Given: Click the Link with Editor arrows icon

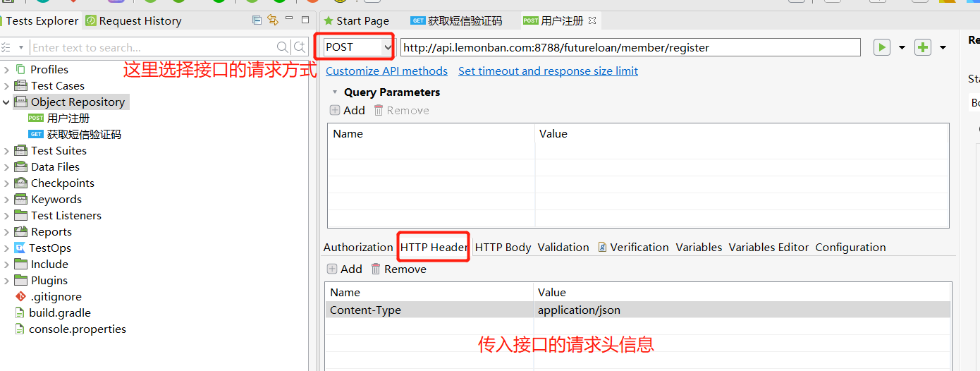Looking at the screenshot, I should pyautogui.click(x=273, y=20).
